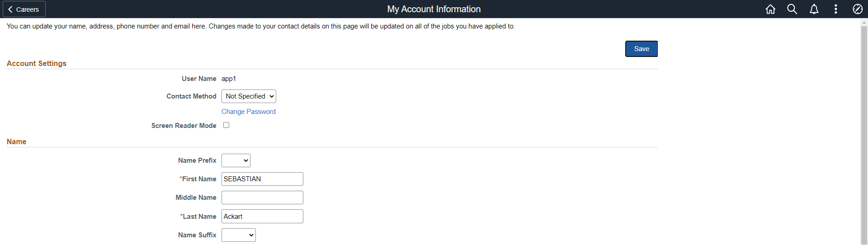Open the global search magnifier icon

(x=792, y=9)
